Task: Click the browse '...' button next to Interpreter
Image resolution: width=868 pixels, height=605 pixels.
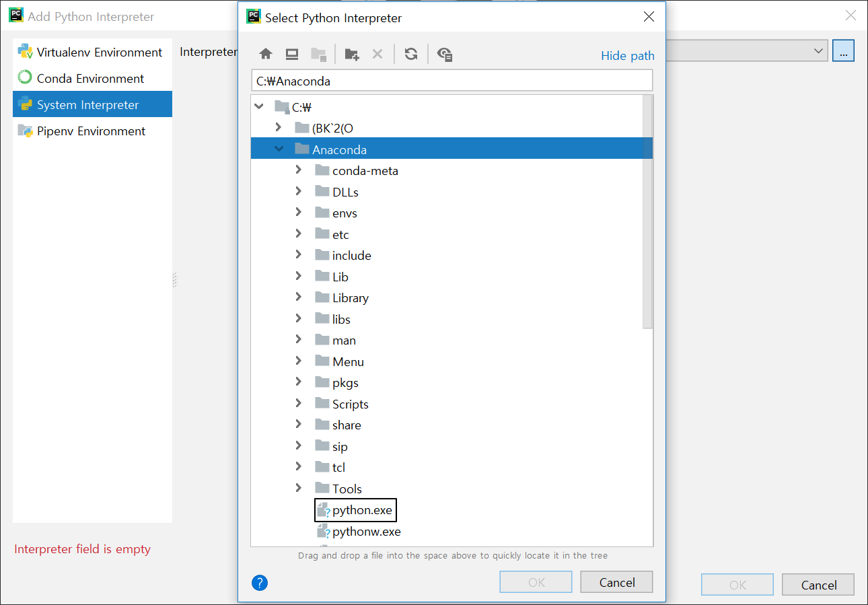Action: pos(843,50)
